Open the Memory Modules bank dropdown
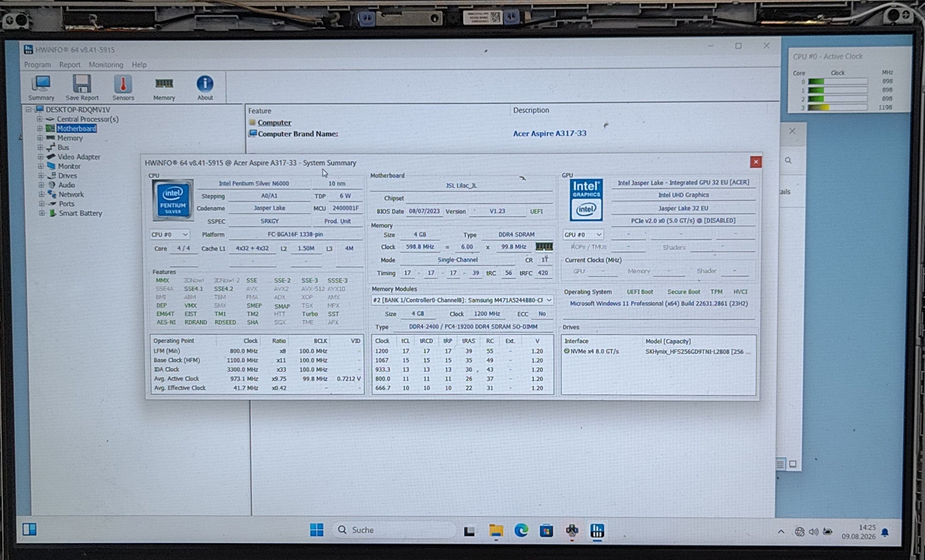 click(x=462, y=300)
